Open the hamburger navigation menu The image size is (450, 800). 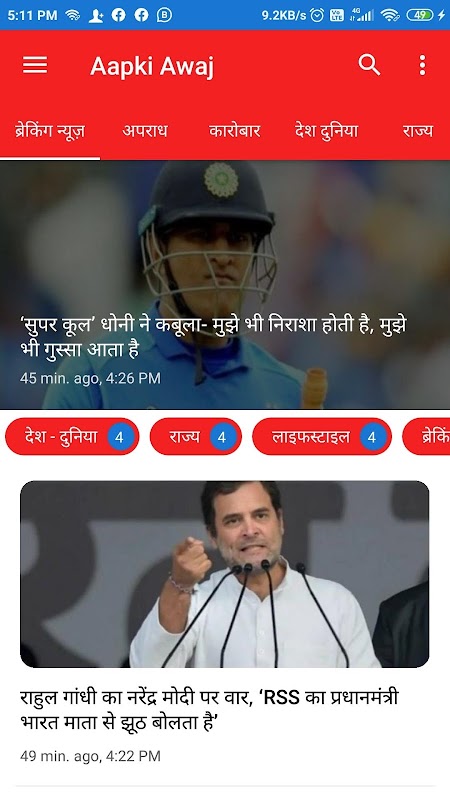tap(35, 65)
